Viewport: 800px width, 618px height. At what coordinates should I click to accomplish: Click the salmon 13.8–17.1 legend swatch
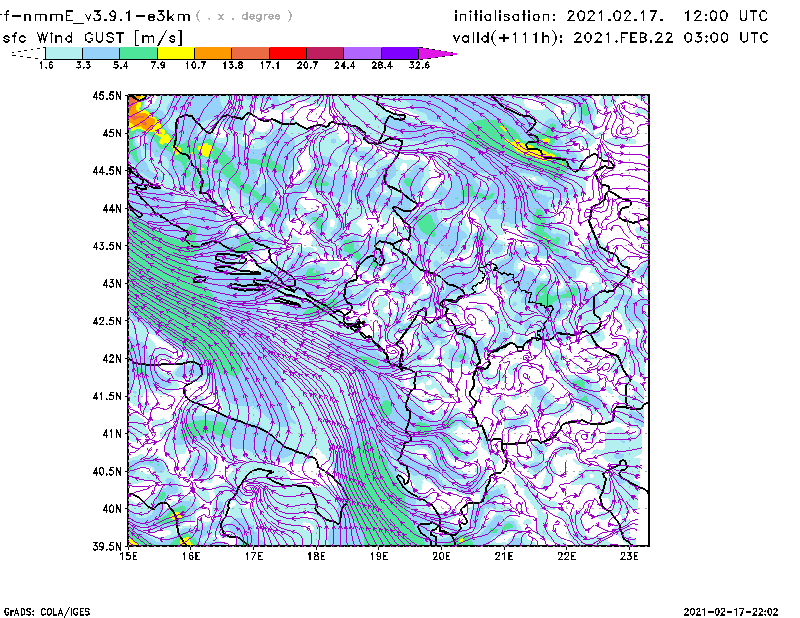251,53
